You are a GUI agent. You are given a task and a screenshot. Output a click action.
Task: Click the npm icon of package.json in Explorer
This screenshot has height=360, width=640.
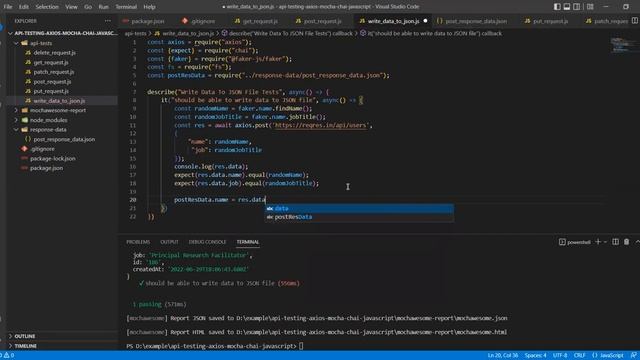click(24, 168)
